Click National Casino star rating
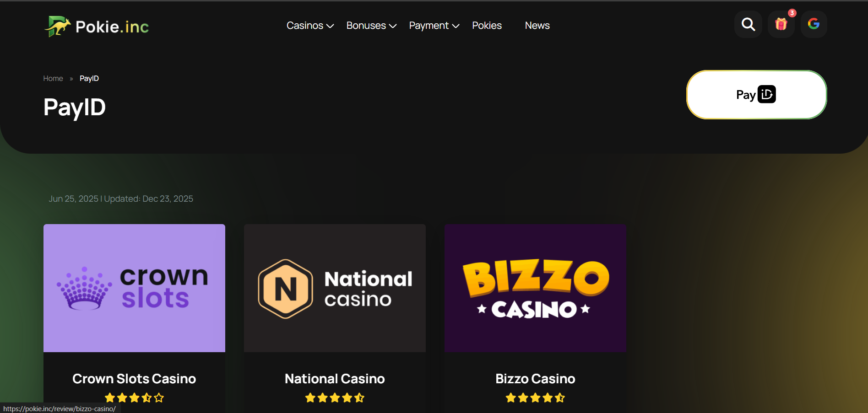This screenshot has width=868, height=413. (335, 398)
